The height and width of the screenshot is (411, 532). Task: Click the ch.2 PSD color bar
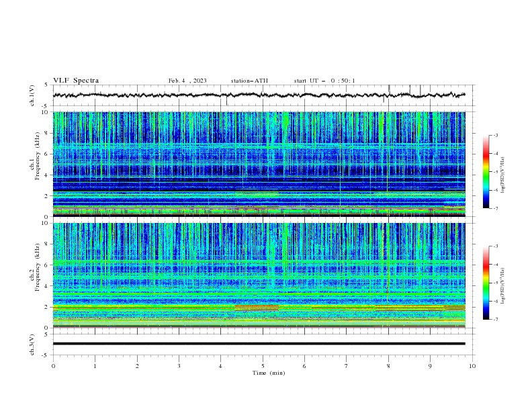[486, 283]
